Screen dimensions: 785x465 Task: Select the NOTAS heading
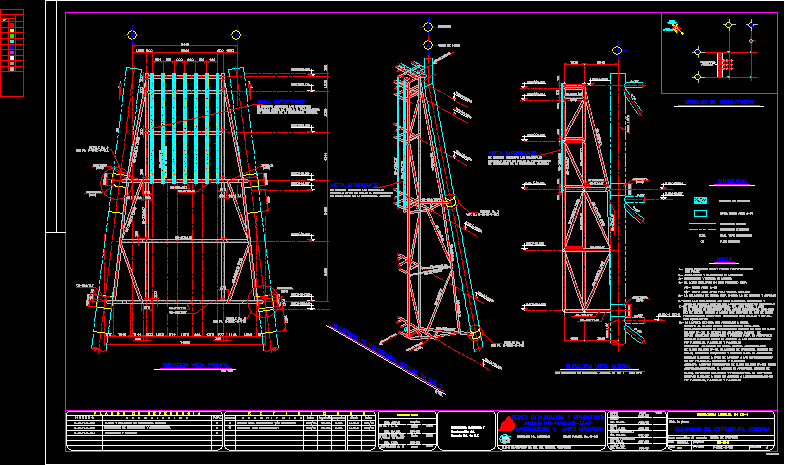(724, 260)
